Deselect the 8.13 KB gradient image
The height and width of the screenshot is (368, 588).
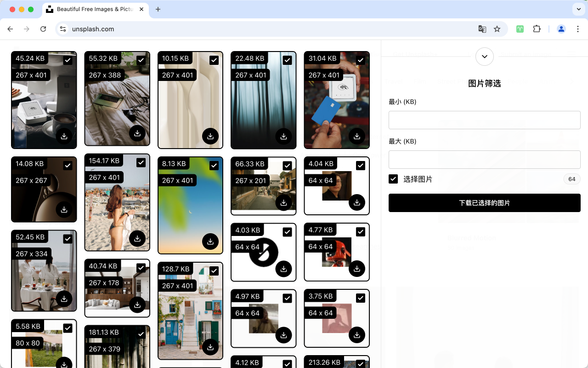click(x=214, y=166)
